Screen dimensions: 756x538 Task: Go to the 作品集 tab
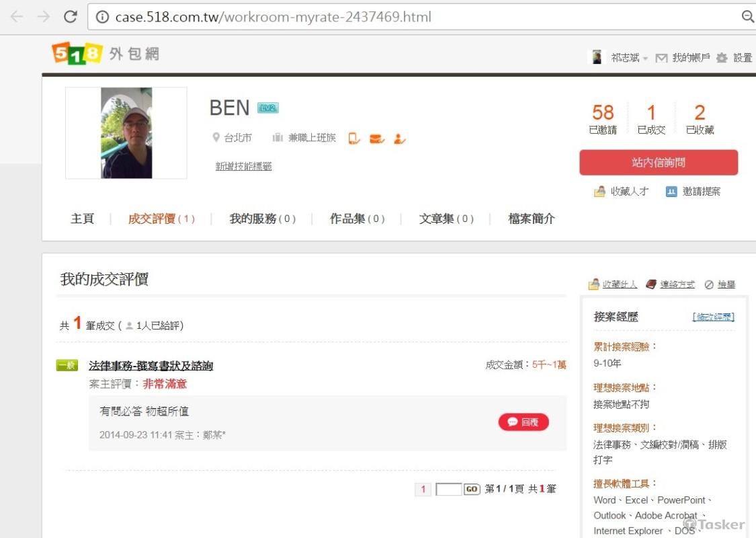tap(357, 219)
